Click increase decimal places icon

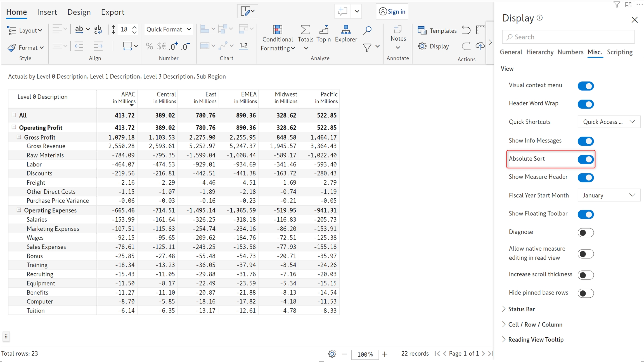(173, 46)
